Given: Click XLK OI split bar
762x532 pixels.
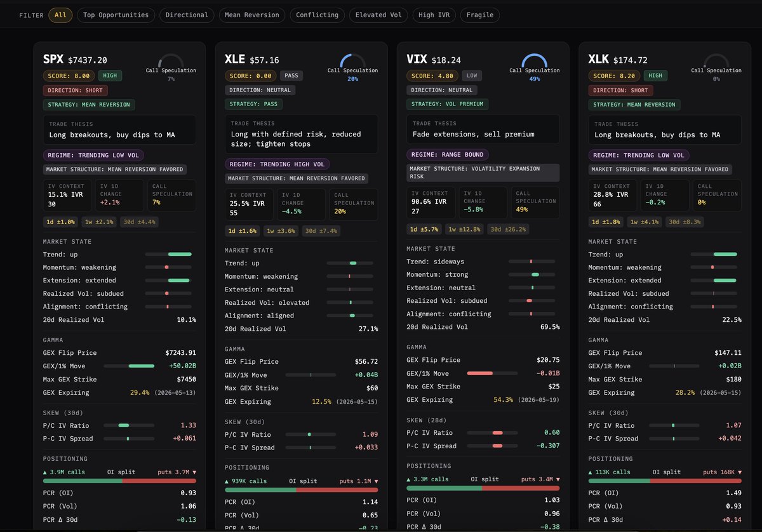Looking at the screenshot, I should click(664, 481).
